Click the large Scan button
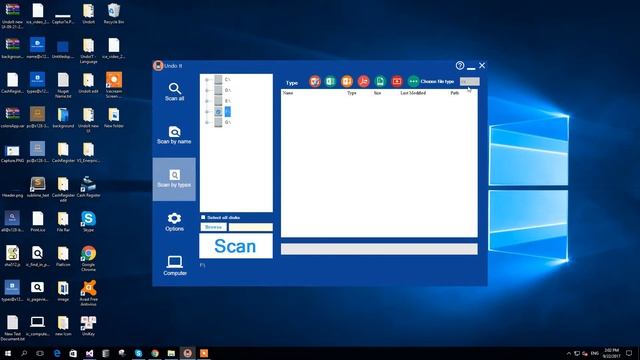Screen dimensions: 640x360 236,246
